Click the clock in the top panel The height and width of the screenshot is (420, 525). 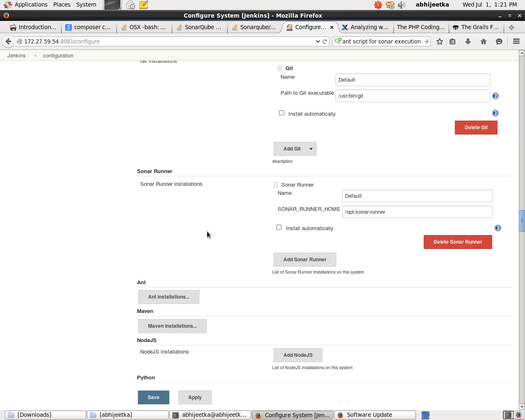(x=490, y=5)
